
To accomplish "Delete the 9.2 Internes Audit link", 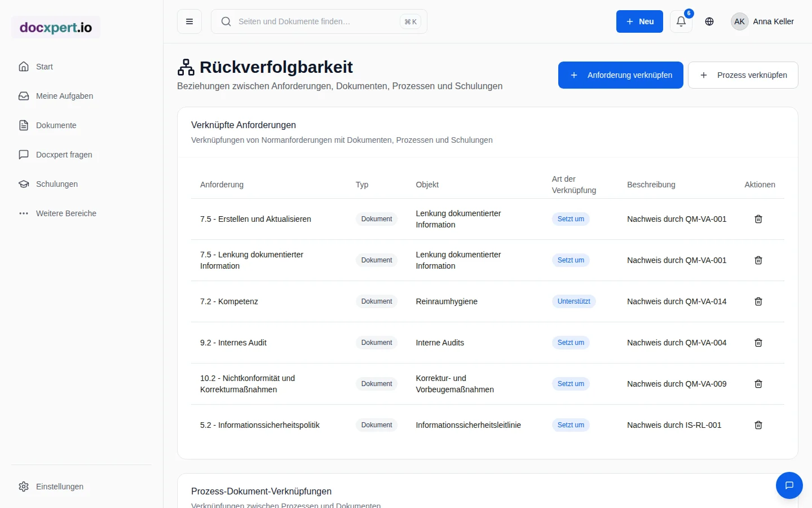I will click(758, 343).
